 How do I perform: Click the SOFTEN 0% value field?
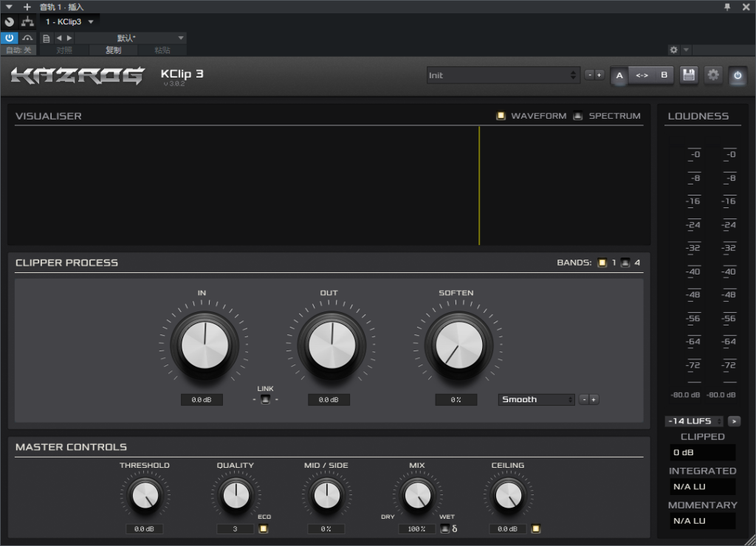pyautogui.click(x=456, y=400)
